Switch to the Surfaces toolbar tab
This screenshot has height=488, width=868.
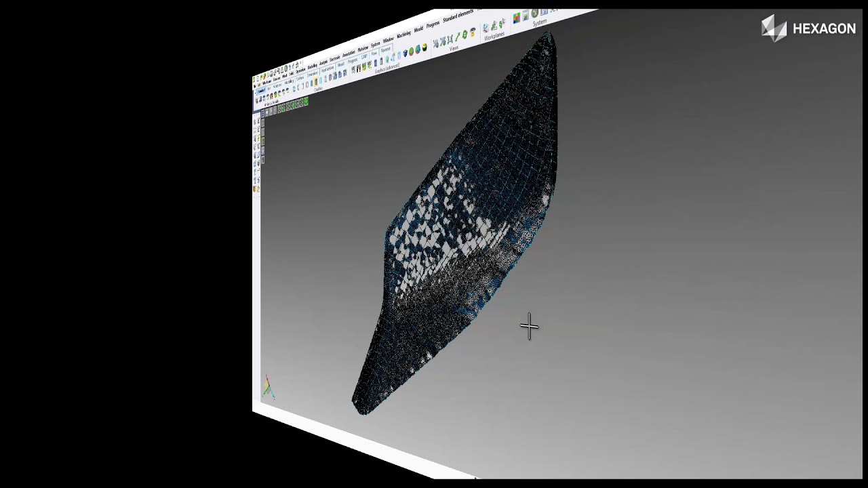tap(300, 78)
